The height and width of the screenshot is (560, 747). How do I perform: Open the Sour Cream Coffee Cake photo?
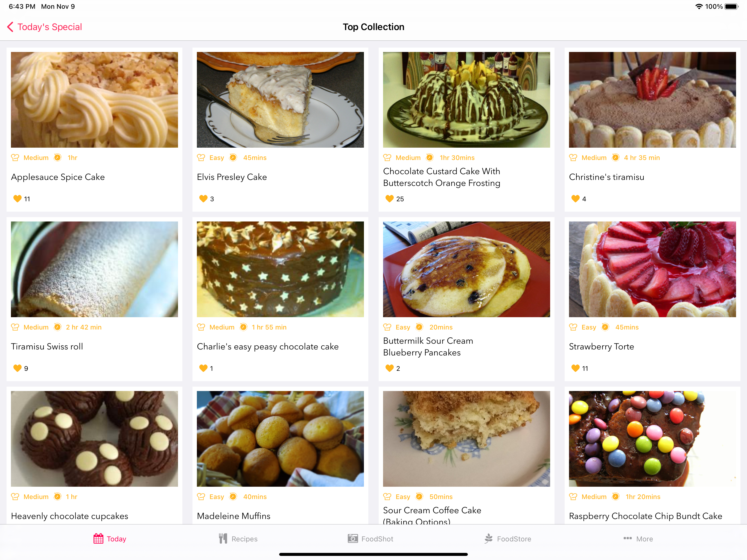(x=466, y=439)
